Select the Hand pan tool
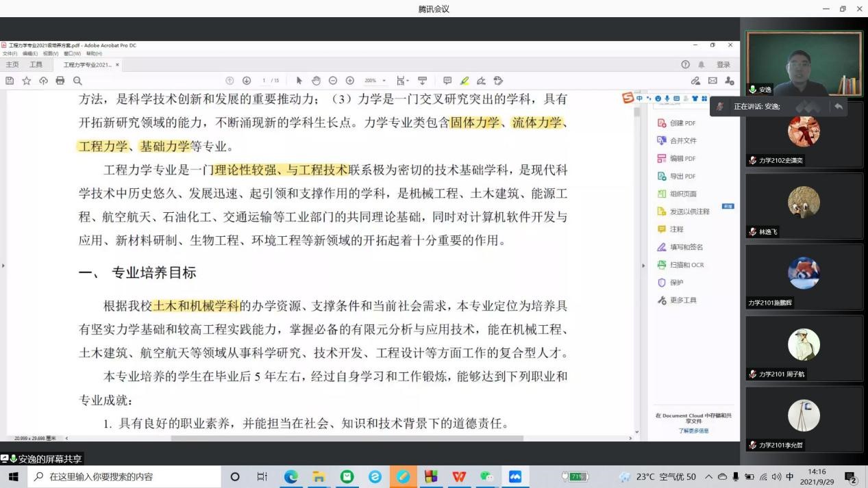This screenshot has width=868, height=488. click(x=316, y=81)
